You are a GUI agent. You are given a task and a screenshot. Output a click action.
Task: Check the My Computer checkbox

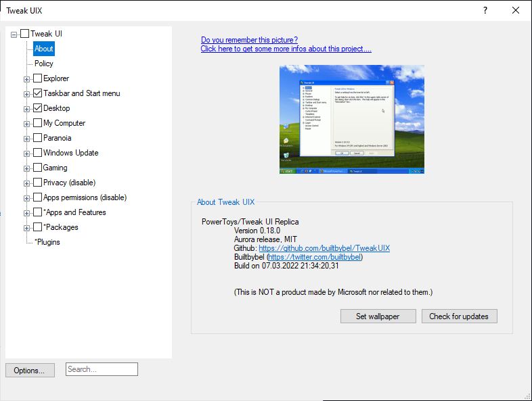tap(38, 123)
